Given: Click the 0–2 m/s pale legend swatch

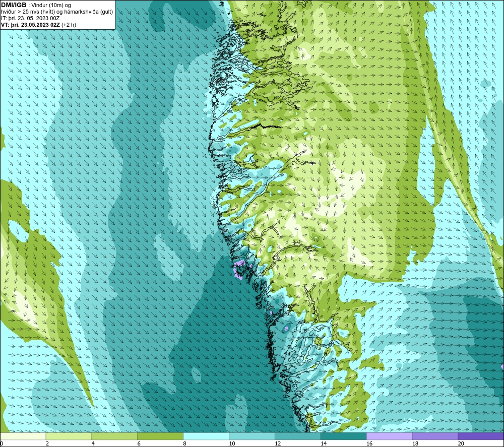Looking at the screenshot, I should click(x=23, y=436).
